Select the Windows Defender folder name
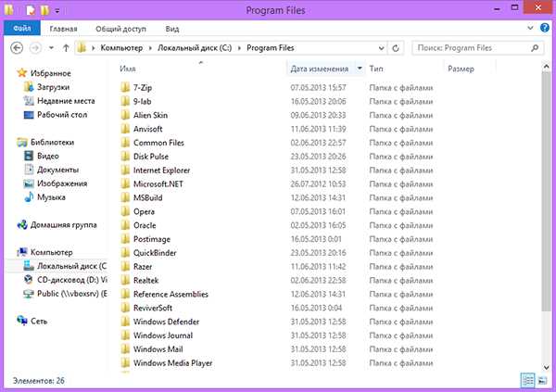Screen dimensions: 556x392 pos(166,322)
